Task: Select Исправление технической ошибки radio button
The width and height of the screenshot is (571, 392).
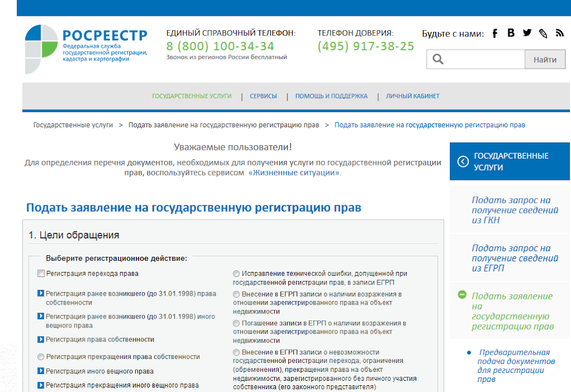Action: [236, 273]
